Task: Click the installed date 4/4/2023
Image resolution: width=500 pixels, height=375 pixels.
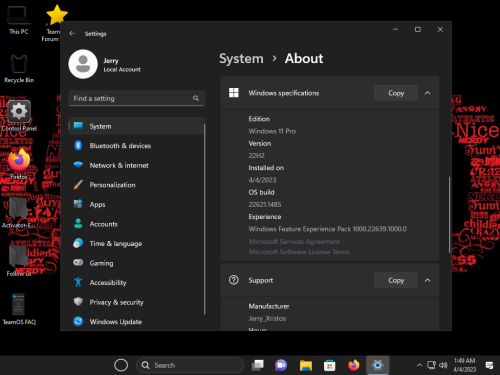Action: pyautogui.click(x=262, y=180)
